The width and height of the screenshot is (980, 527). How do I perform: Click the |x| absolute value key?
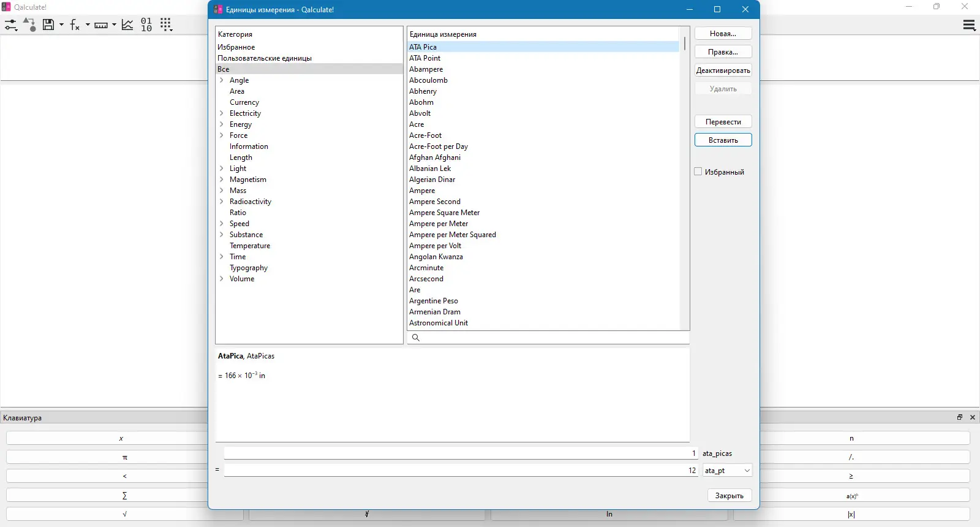pyautogui.click(x=851, y=514)
